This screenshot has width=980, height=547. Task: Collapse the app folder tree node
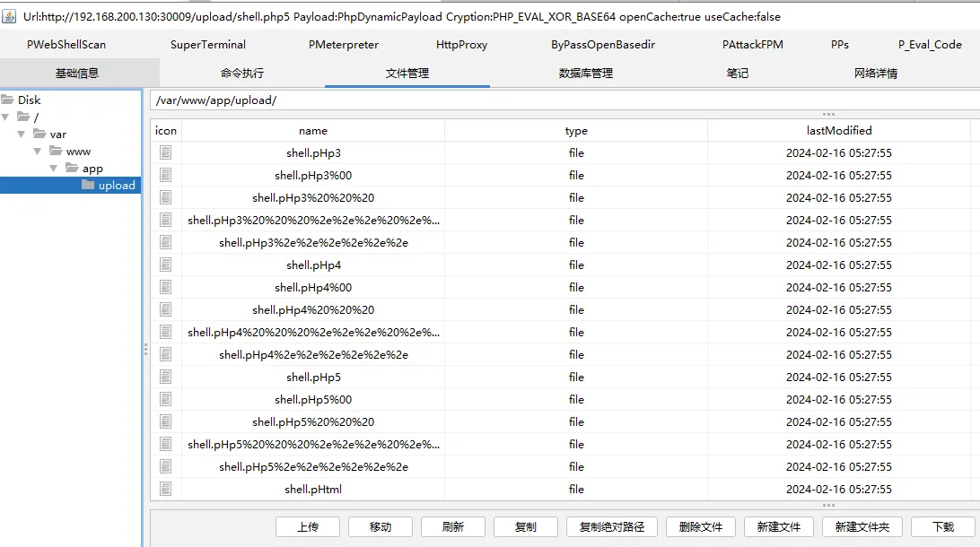point(54,169)
